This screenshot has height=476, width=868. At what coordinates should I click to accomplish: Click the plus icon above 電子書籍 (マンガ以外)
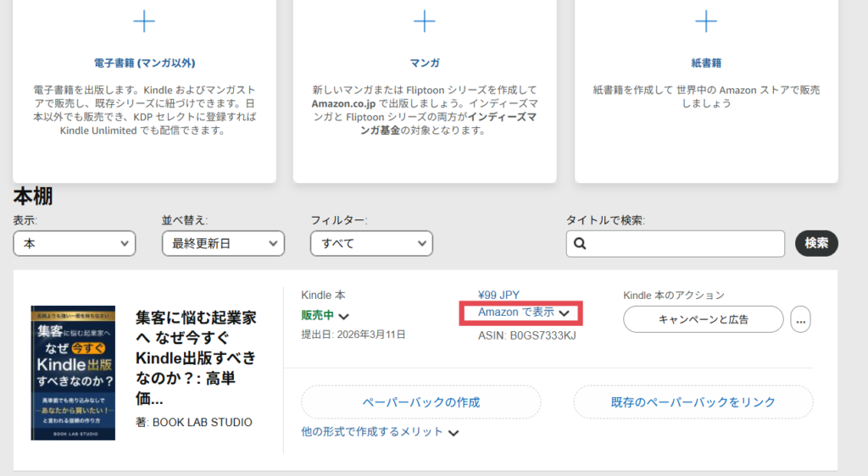click(x=145, y=20)
